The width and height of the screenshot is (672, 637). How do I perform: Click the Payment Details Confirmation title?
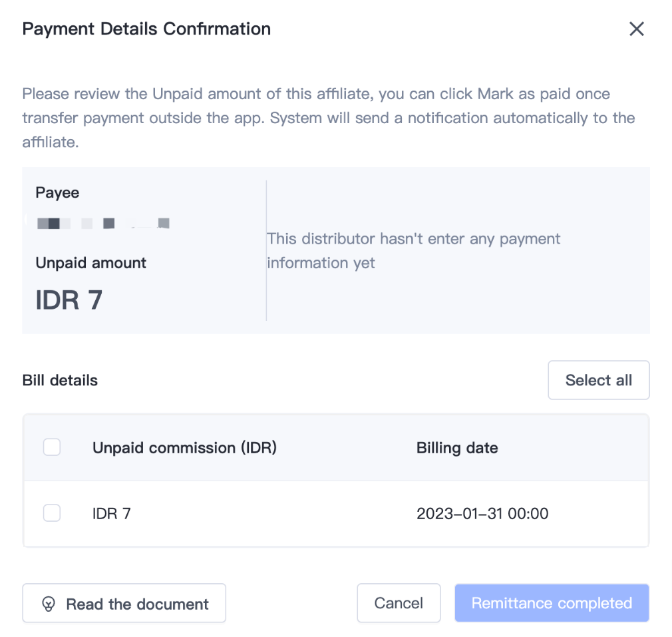(146, 29)
